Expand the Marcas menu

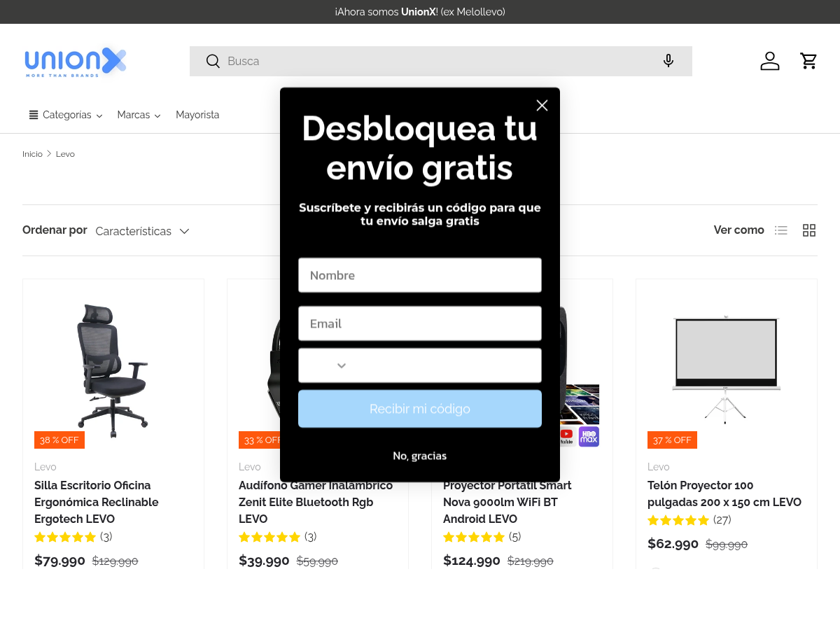tap(139, 115)
